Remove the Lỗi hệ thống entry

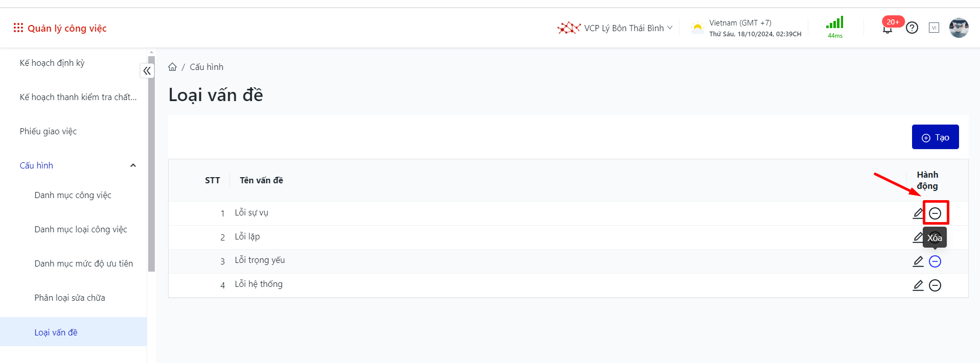click(935, 285)
